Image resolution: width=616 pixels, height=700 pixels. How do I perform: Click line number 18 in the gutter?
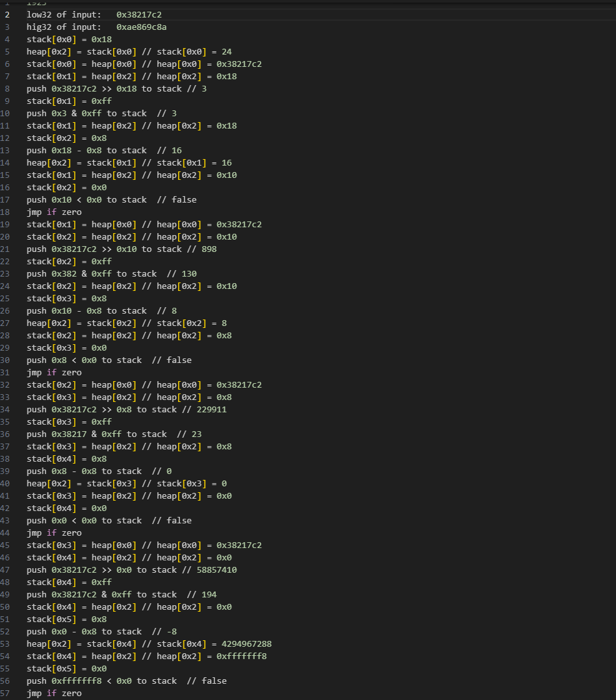pos(5,212)
